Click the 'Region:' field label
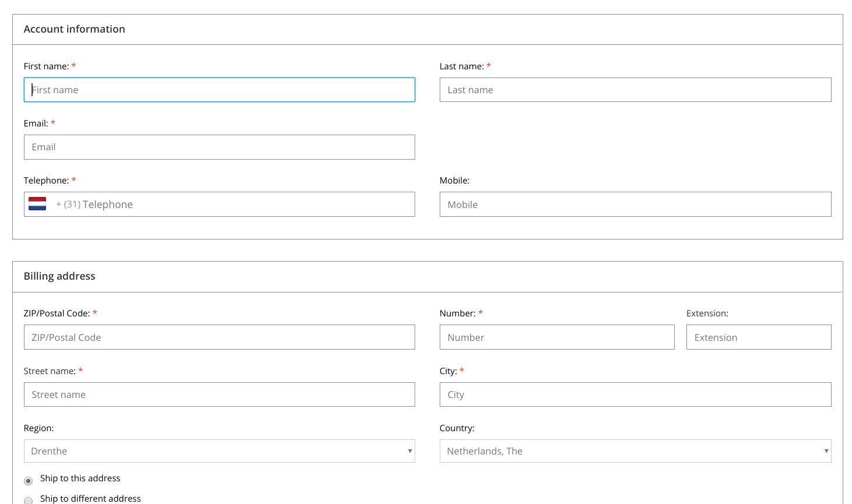Image resolution: width=852 pixels, height=504 pixels. tap(38, 428)
